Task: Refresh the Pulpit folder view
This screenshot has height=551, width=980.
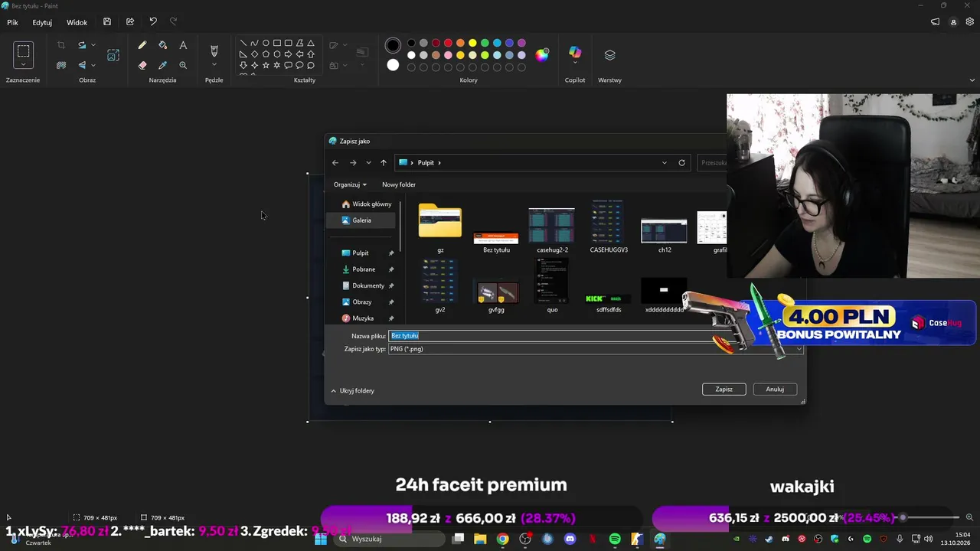Action: (x=681, y=162)
